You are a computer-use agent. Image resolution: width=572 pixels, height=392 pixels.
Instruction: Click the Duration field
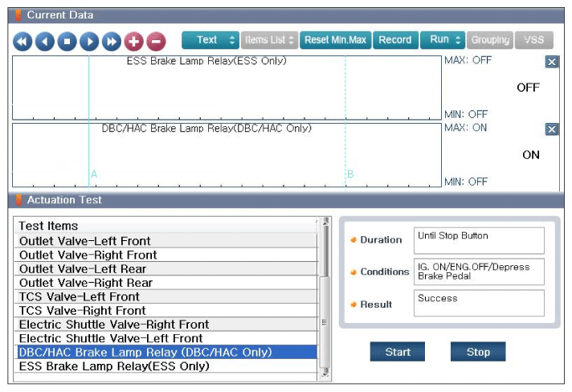tap(479, 241)
